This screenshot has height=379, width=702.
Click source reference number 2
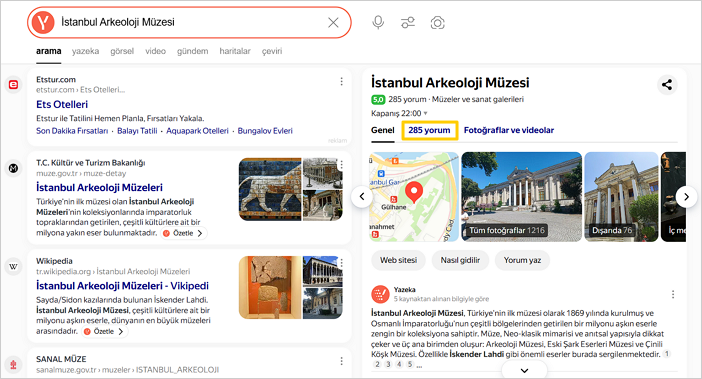[x=377, y=364]
